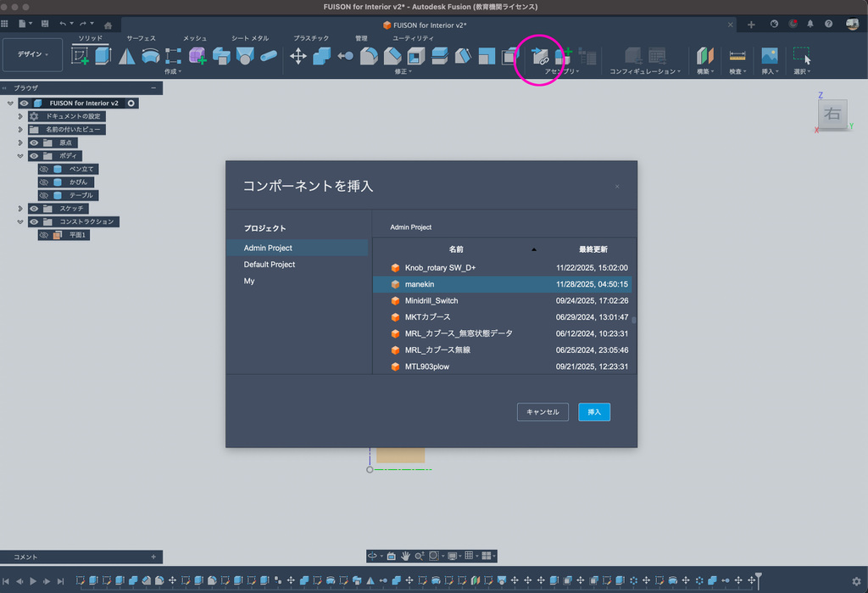Show the ペン立て body
868x593 pixels.
(44, 169)
